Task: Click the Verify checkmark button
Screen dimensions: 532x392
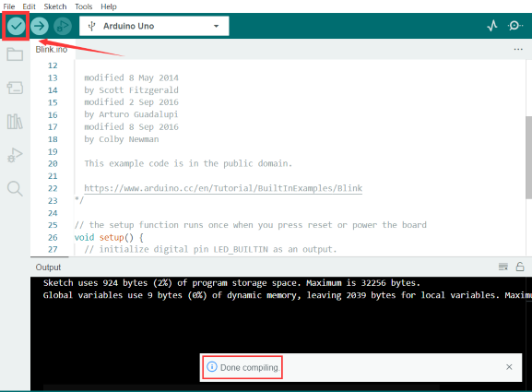Action: point(16,26)
